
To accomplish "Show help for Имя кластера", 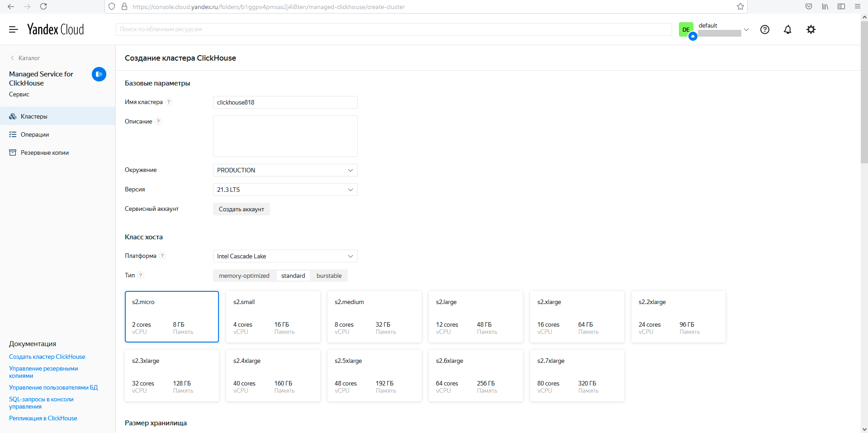I will click(169, 102).
